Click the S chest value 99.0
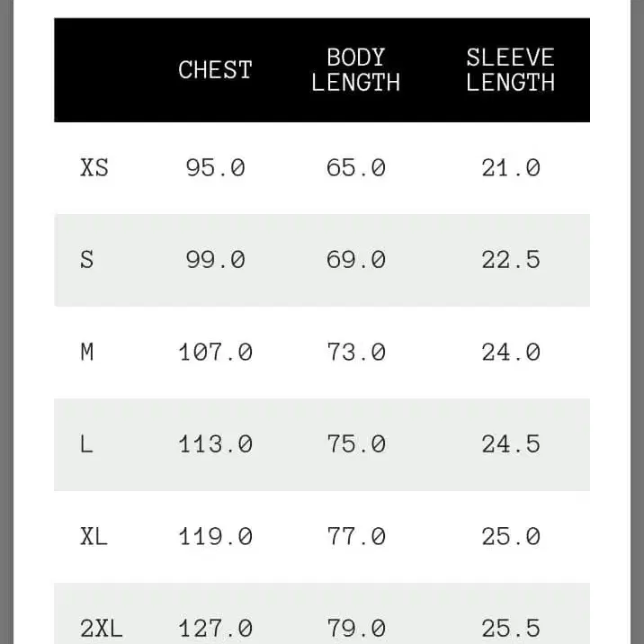This screenshot has height=644, width=644. (x=215, y=260)
